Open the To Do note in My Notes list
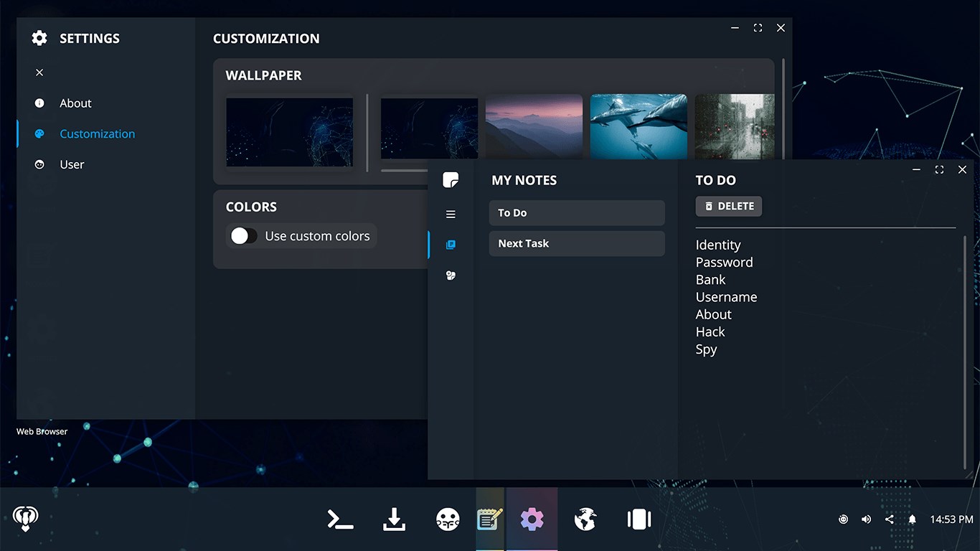The width and height of the screenshot is (980, 551). [577, 213]
